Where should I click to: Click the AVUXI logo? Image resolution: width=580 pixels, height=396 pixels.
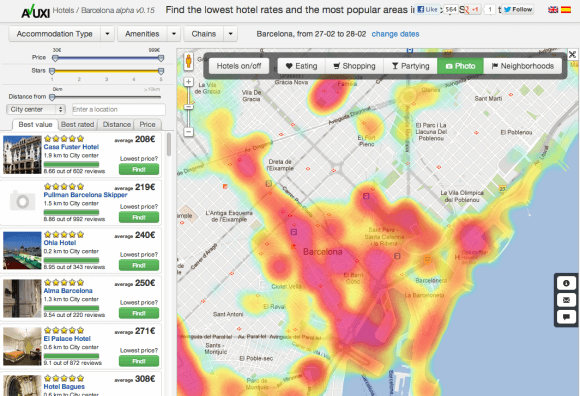36,11
